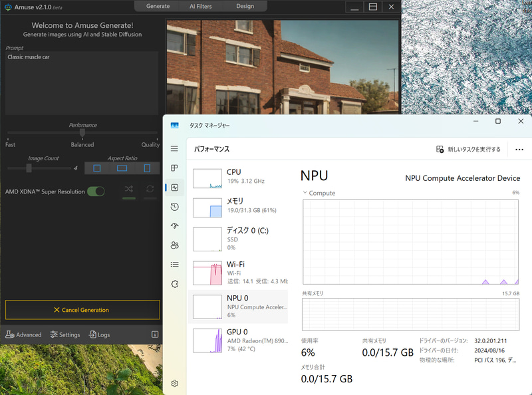This screenshot has width=532, height=395.
Task: Select landscape aspect ratio in Amuse
Action: click(122, 168)
